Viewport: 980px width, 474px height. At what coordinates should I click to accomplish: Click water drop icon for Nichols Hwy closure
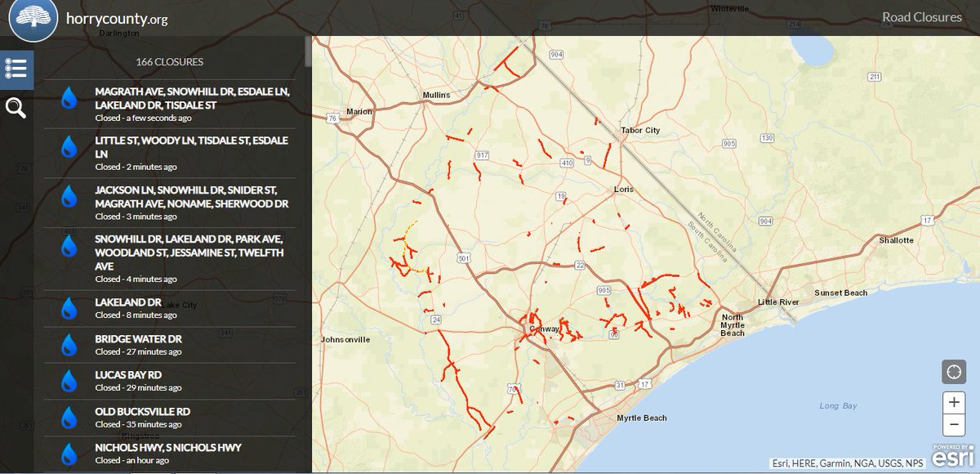pos(69,454)
